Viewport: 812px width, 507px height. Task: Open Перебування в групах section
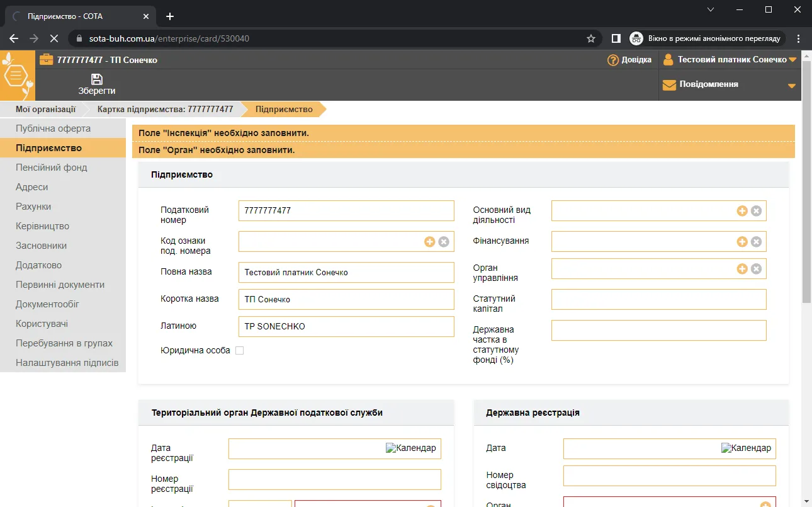pyautogui.click(x=63, y=343)
